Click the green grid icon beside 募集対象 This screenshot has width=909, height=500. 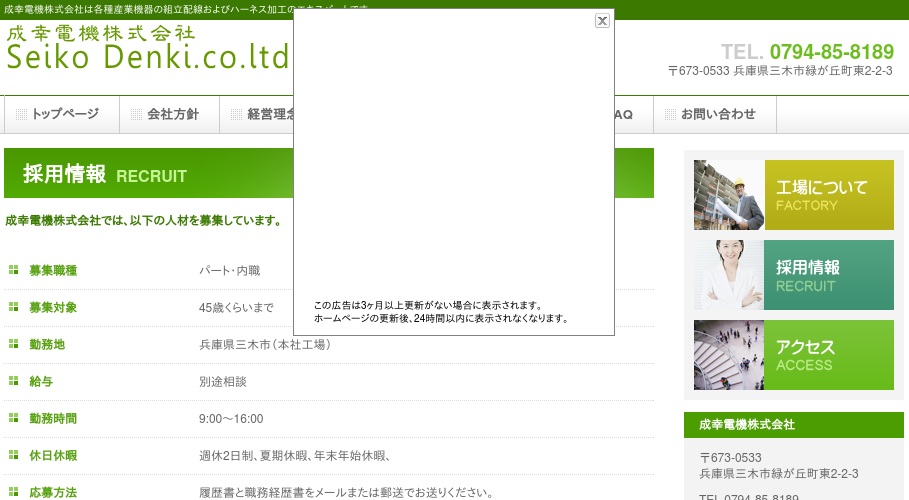pyautogui.click(x=14, y=307)
